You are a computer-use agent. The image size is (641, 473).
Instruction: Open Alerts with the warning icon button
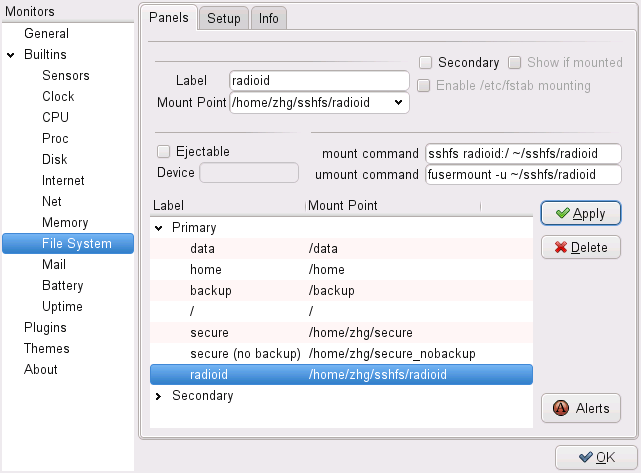click(x=580, y=408)
